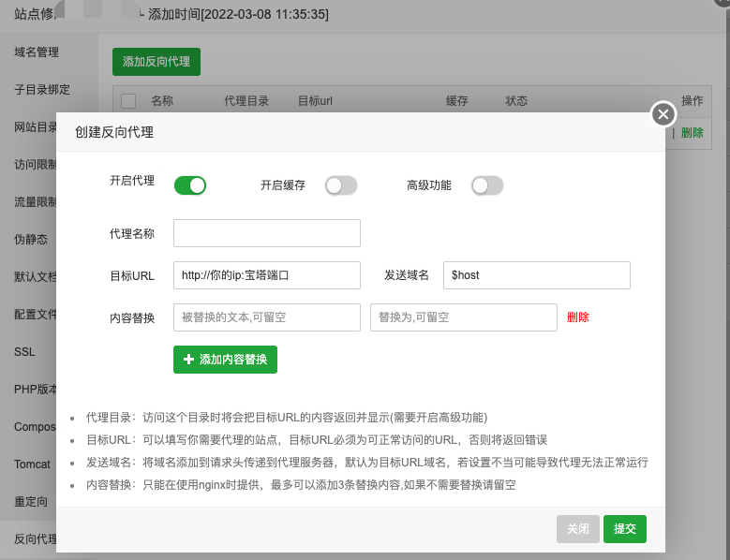Image resolution: width=730 pixels, height=560 pixels.
Task: Enable the 开启缓存 switch
Action: pos(341,185)
